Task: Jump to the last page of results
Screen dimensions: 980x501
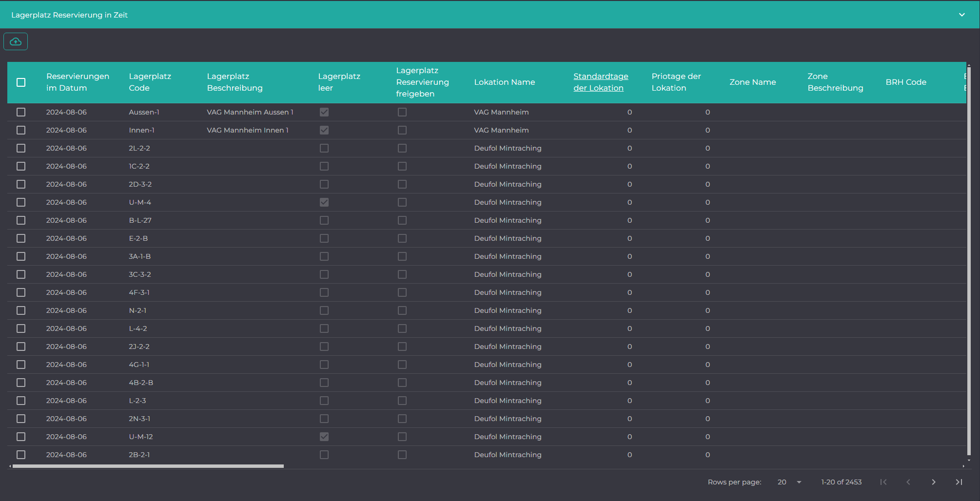Action: (x=959, y=482)
